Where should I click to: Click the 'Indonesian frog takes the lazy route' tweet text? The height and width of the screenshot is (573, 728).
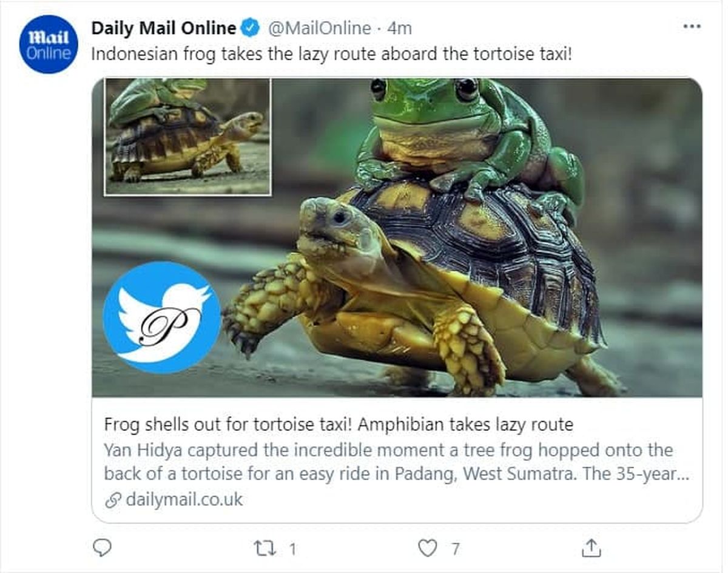click(331, 53)
